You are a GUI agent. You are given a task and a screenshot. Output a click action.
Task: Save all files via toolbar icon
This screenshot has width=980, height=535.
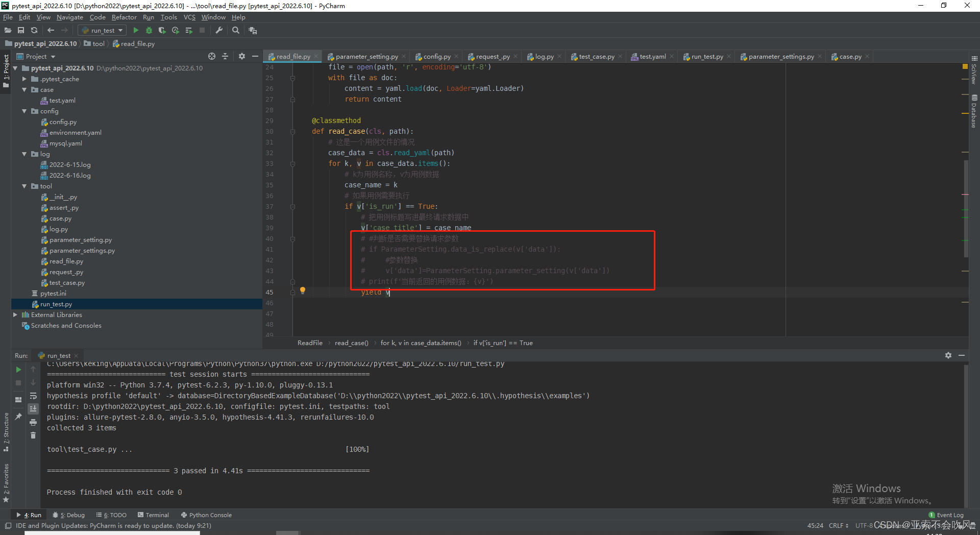pos(21,31)
